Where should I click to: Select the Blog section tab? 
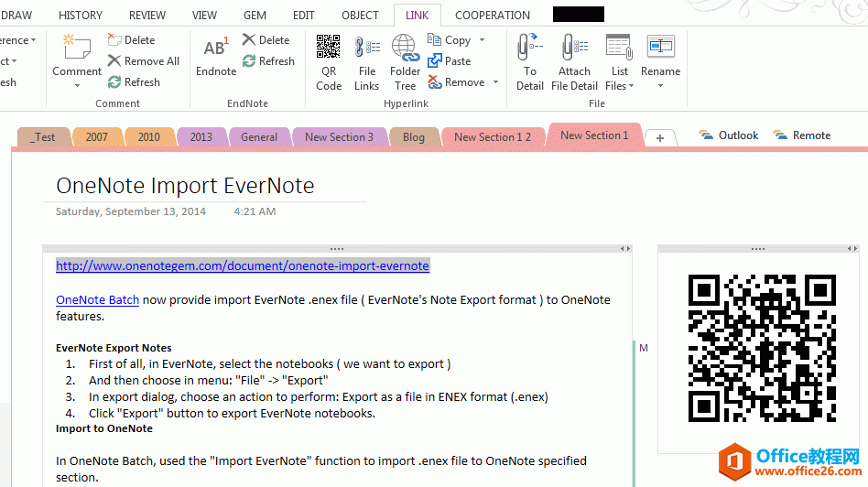[413, 137]
